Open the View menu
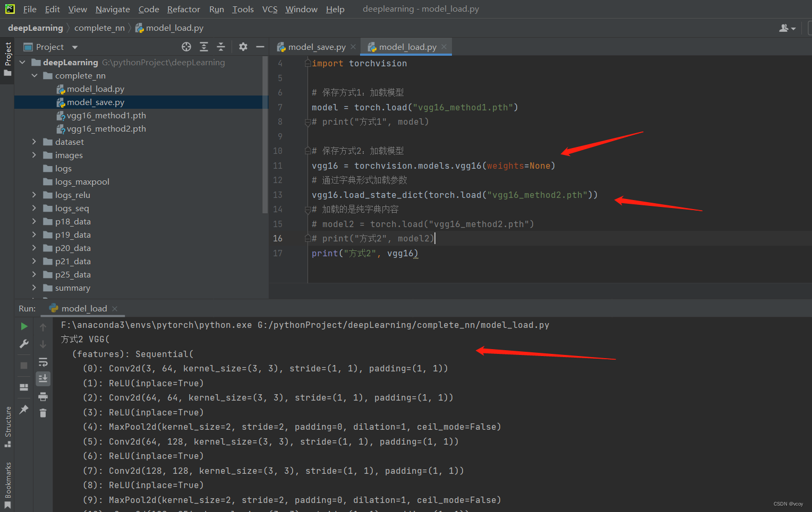Screen dimensions: 812x512 (x=78, y=9)
